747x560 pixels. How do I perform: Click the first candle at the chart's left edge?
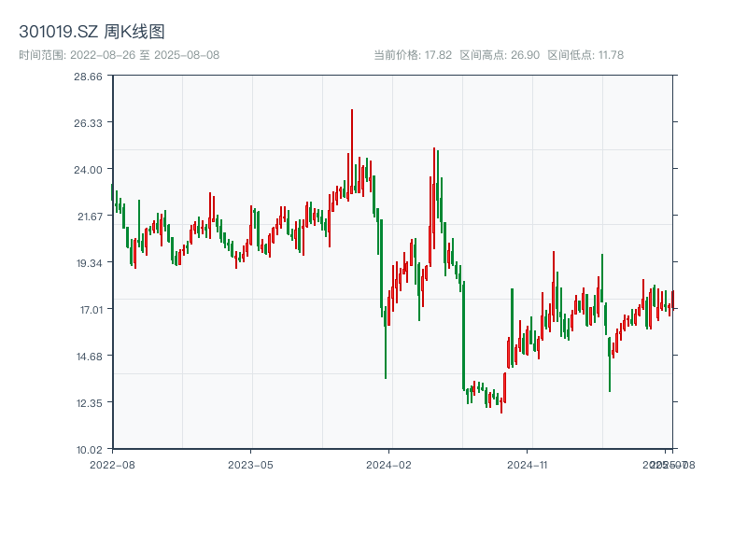(112, 192)
